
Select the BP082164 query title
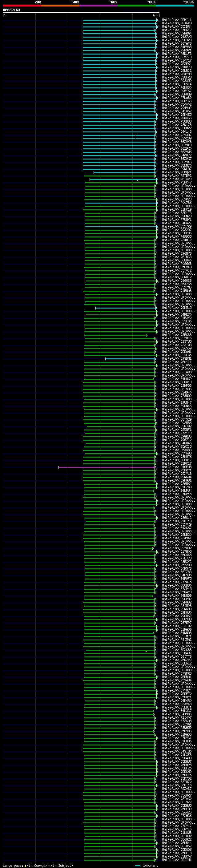coord(11,10)
